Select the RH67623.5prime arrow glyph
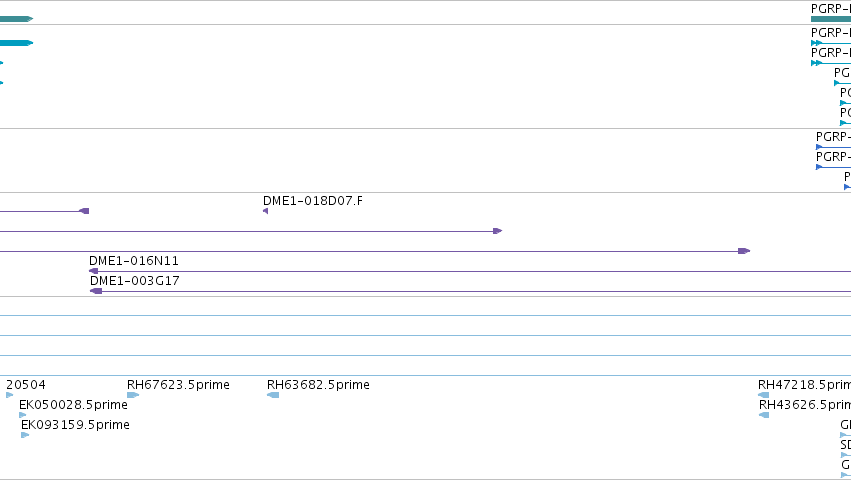Viewport: 851px width, 480px height. [x=133, y=395]
